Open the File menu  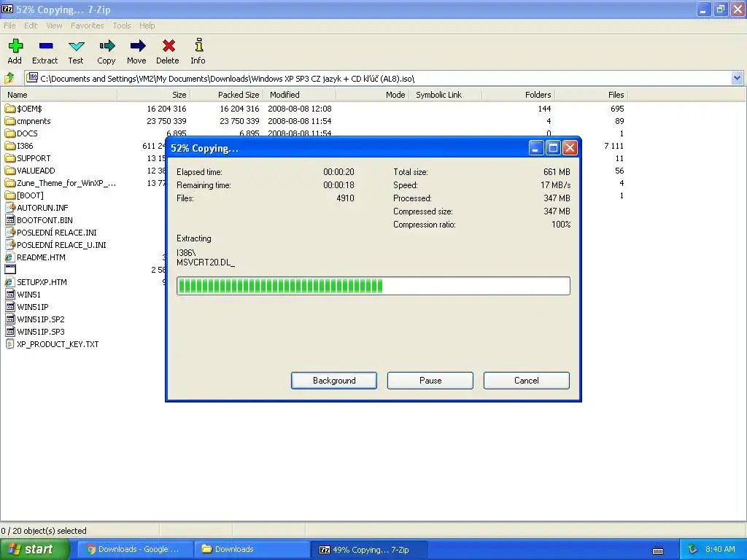click(9, 26)
